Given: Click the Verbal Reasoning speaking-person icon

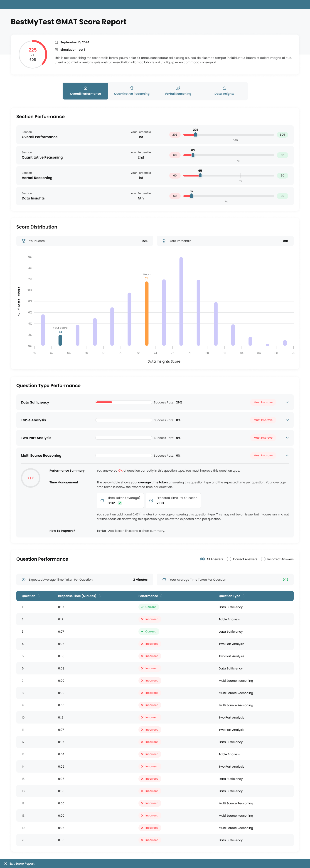Looking at the screenshot, I should 178,88.
